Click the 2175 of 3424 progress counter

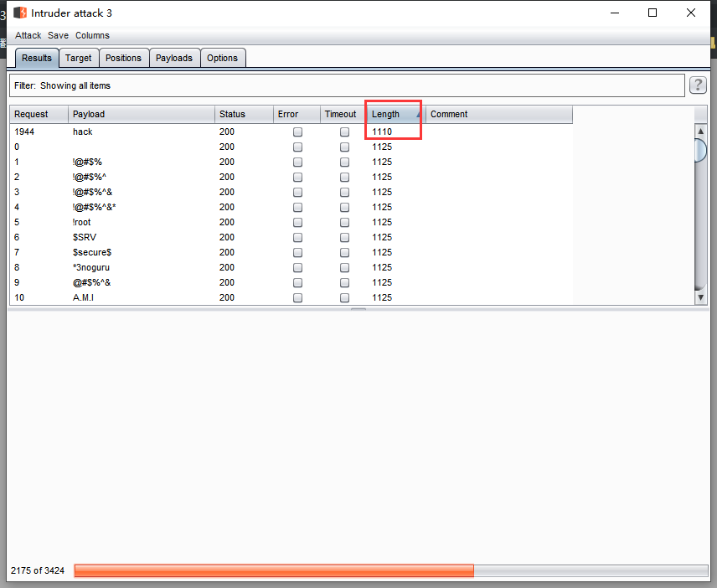point(38,570)
